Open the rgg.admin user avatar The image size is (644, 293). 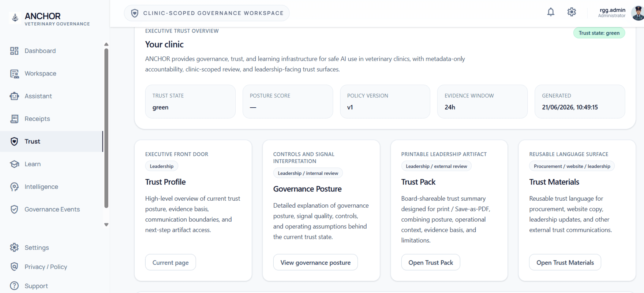coord(638,13)
